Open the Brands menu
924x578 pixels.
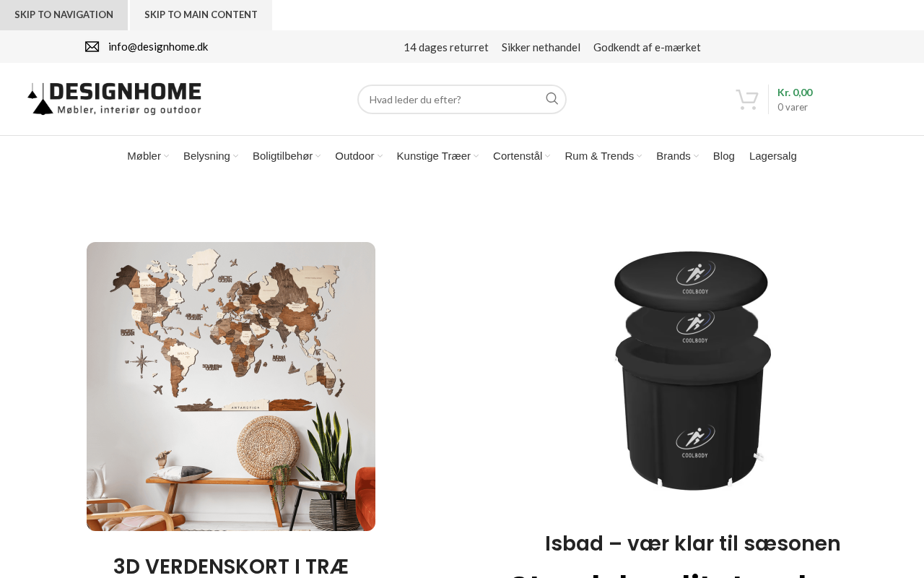(677, 156)
